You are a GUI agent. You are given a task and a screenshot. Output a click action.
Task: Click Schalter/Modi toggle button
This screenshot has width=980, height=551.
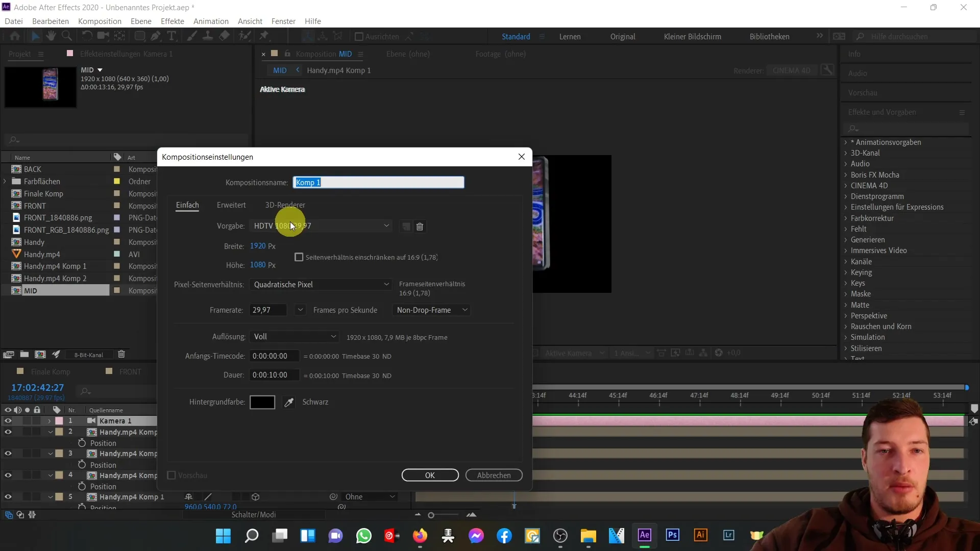[x=254, y=515]
